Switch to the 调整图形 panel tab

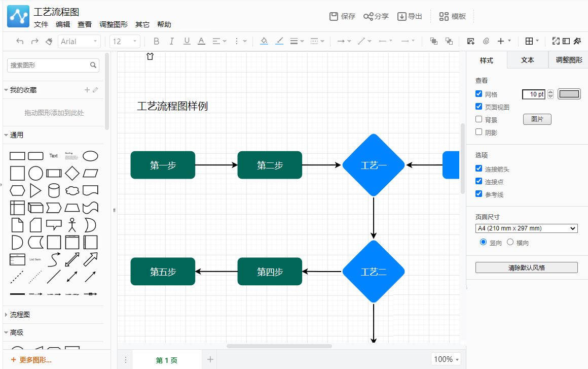(569, 60)
